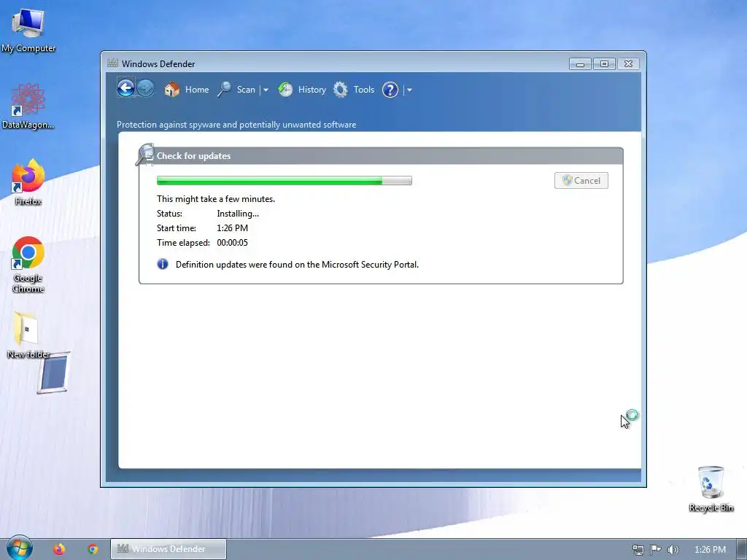This screenshot has height=560, width=747.
Task: Maximize the Windows Defender window
Action: coord(604,64)
